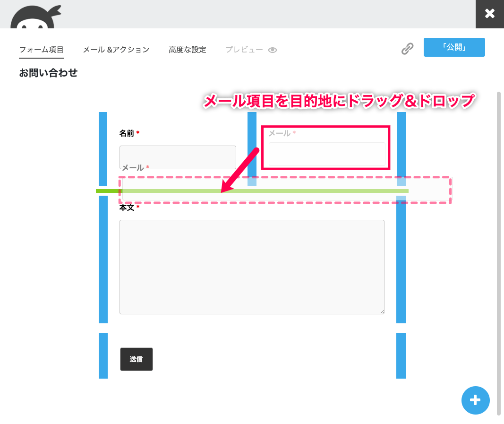Click the chain link icon beside 公開
This screenshot has height=424, width=504.
[x=407, y=49]
